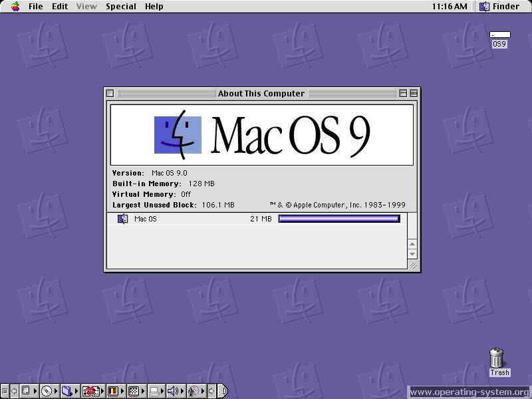Collapse About This Computer with windowshade box

[414, 94]
